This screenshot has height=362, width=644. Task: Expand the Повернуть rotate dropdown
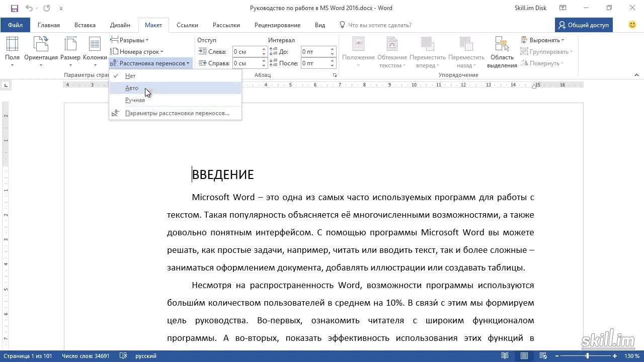tap(543, 63)
